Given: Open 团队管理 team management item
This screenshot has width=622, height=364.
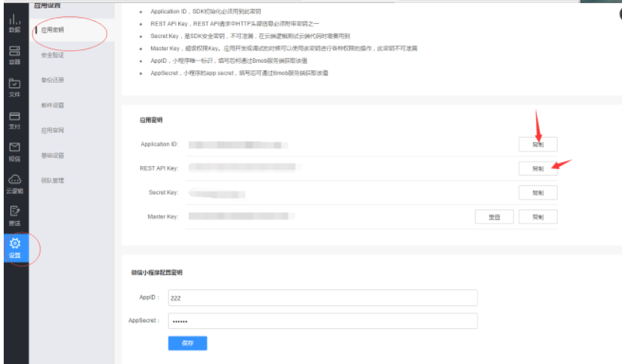Looking at the screenshot, I should pyautogui.click(x=52, y=180).
